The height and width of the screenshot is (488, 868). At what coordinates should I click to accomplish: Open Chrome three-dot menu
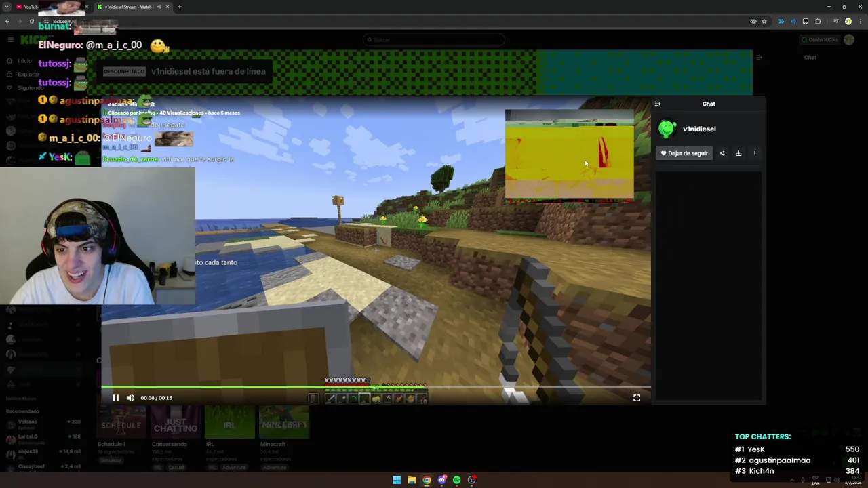pos(860,21)
